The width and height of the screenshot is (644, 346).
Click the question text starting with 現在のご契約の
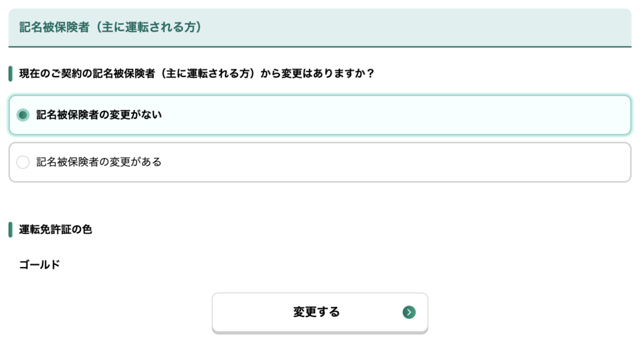196,73
